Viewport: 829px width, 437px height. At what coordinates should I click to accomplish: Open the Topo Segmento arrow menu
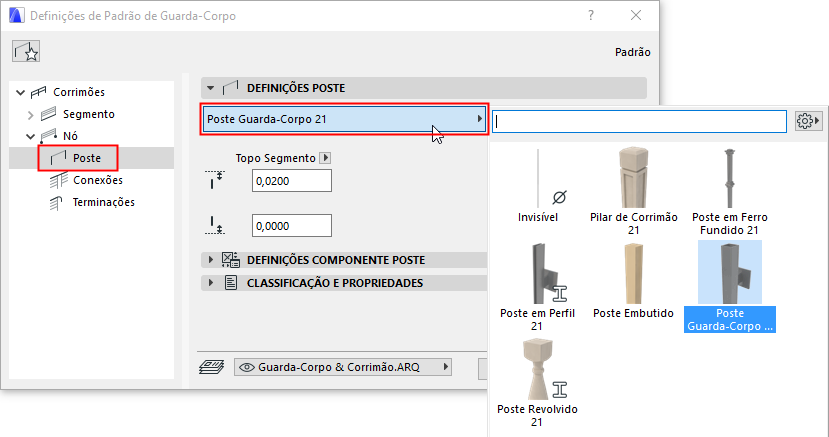click(x=324, y=158)
